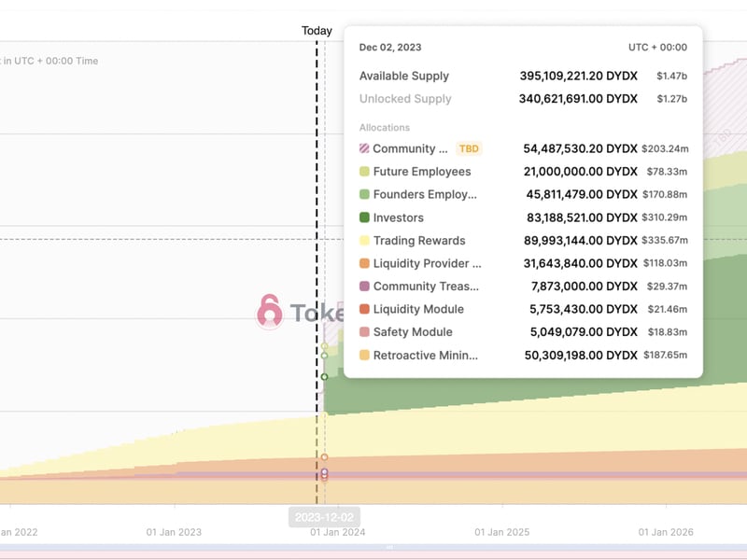Click the Unlocked Supply label
Viewport: 747px width, 560px height.
tap(405, 99)
